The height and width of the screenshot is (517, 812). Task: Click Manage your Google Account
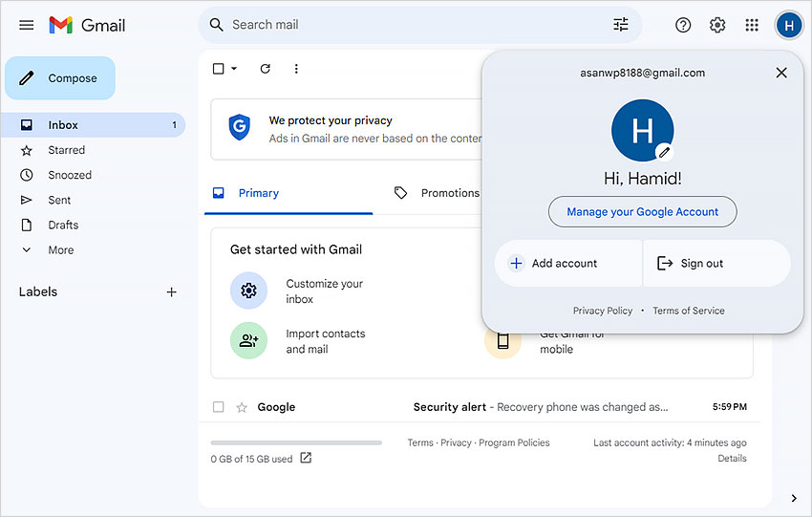[642, 212]
